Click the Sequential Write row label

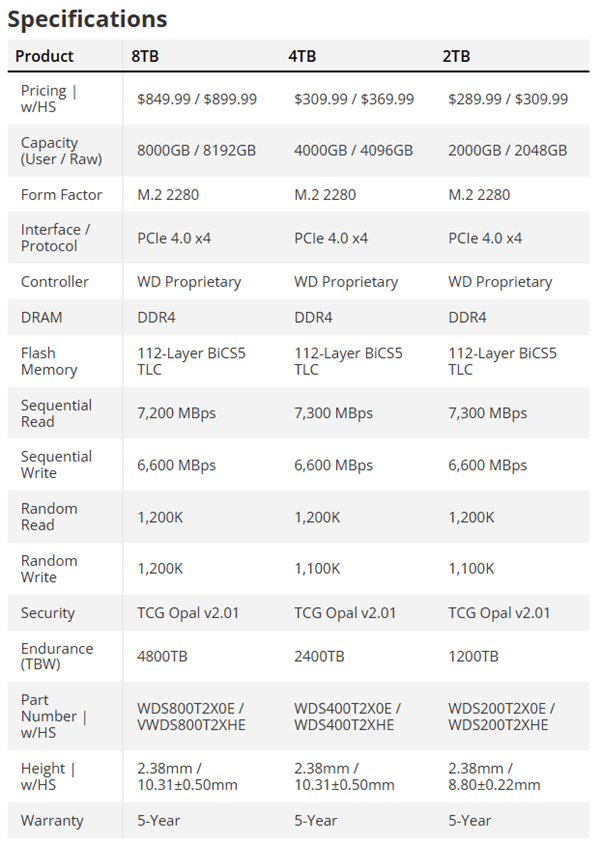55,465
